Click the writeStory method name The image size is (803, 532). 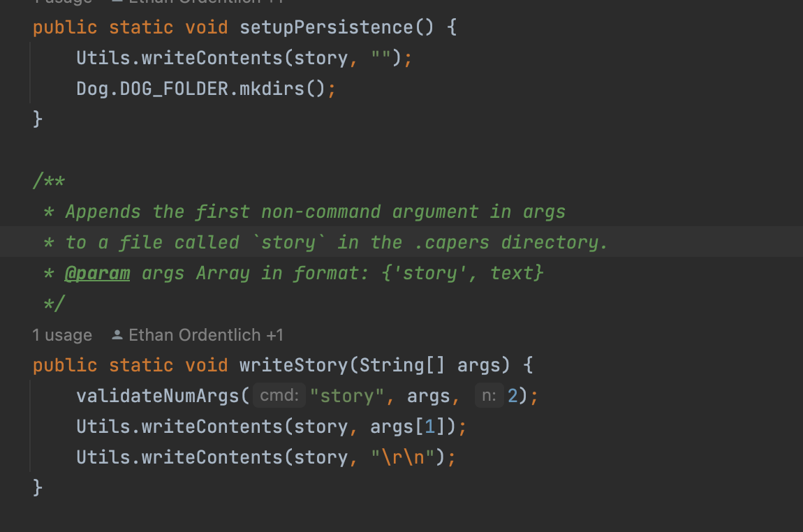(x=293, y=365)
